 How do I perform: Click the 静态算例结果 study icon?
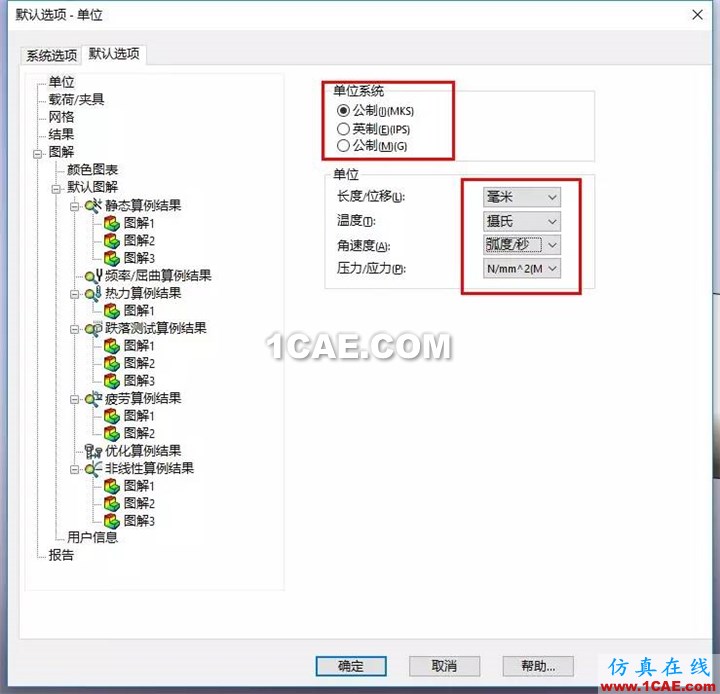point(94,206)
